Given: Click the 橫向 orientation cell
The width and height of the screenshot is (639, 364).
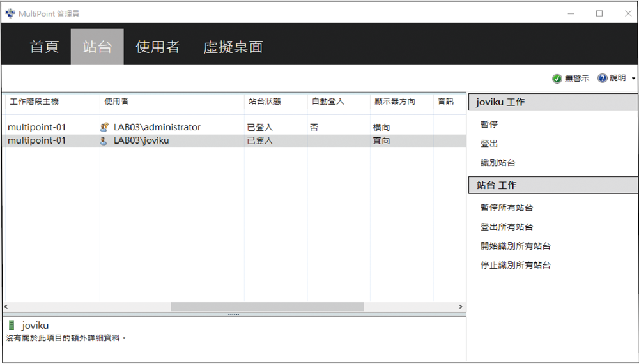Looking at the screenshot, I should click(381, 128).
